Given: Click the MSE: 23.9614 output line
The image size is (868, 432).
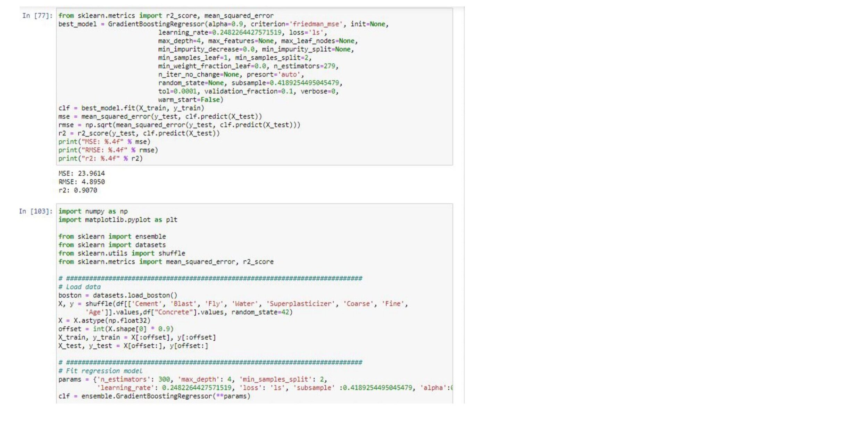Looking at the screenshot, I should click(x=82, y=173).
